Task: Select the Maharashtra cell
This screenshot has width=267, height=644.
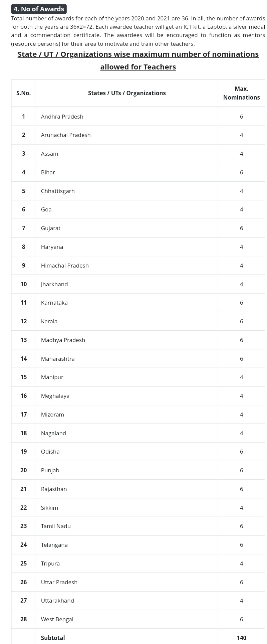Action: pos(58,359)
